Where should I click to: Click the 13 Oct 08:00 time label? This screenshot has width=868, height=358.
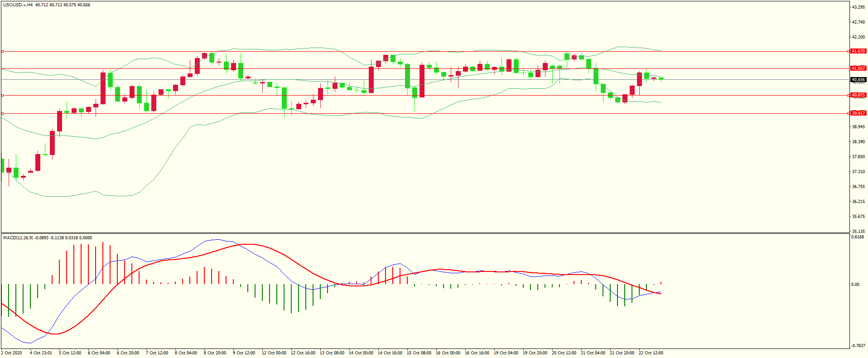(x=332, y=353)
